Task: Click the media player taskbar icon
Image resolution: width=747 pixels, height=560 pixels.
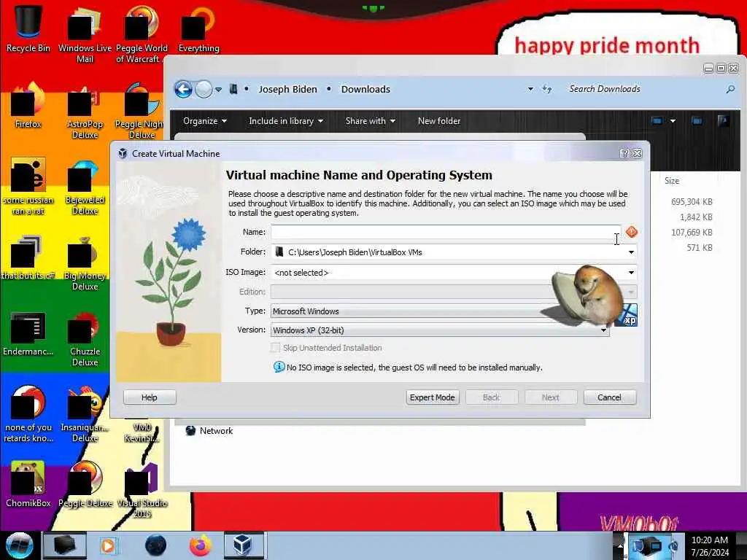Action: pyautogui.click(x=108, y=545)
